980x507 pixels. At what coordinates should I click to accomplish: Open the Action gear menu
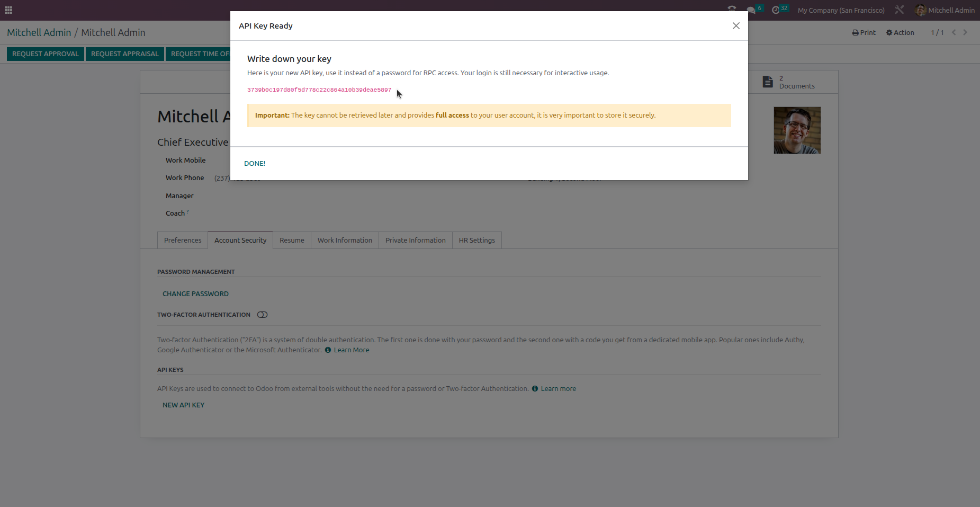click(889, 32)
